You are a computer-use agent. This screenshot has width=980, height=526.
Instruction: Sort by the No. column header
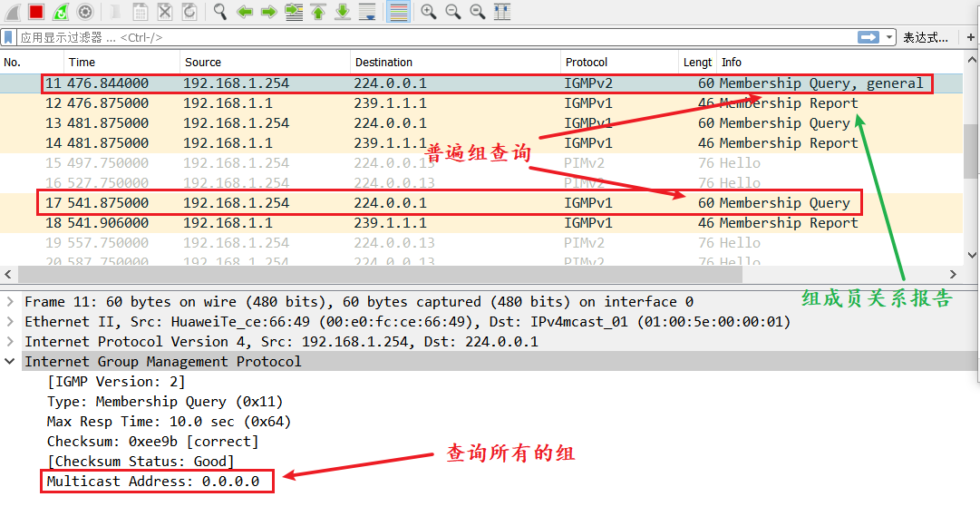[31, 62]
